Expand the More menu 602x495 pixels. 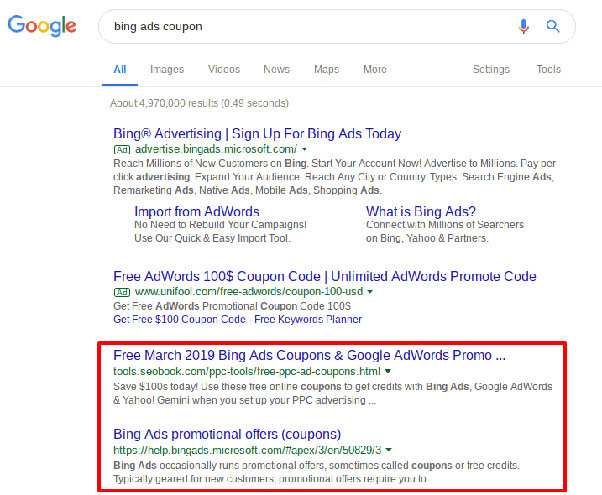click(x=375, y=70)
